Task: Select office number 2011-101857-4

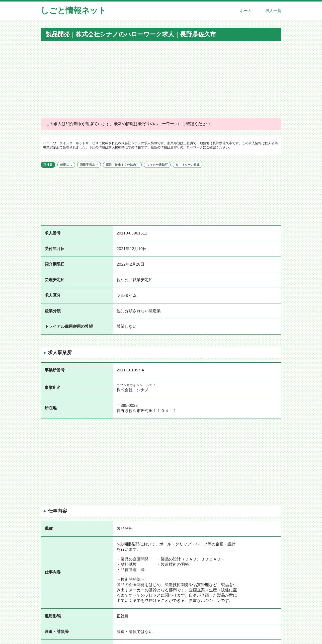Action: (130, 370)
